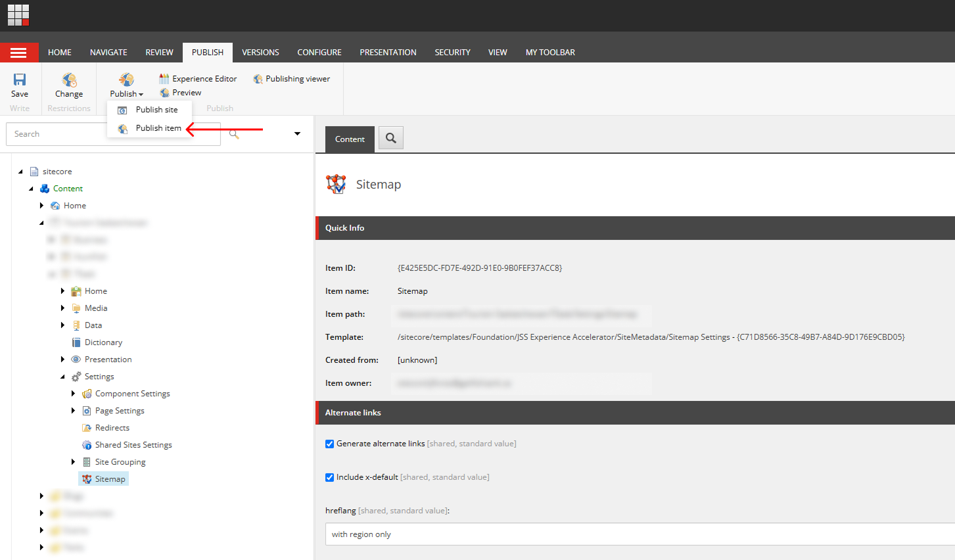Select the sitecore root node icon
Screen dimensions: 955x560
(x=34, y=172)
